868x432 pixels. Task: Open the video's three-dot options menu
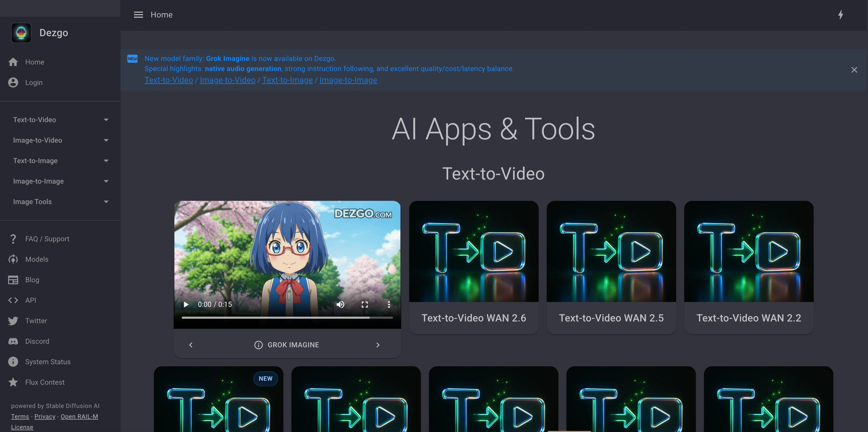coord(389,305)
